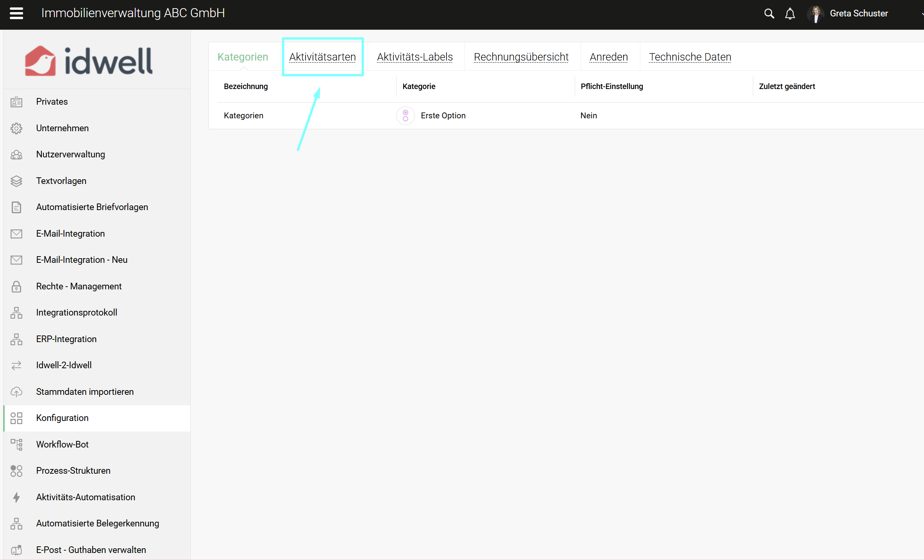Select the Aktivitäts-Labels tab
Screen dimensions: 924x560
(415, 57)
